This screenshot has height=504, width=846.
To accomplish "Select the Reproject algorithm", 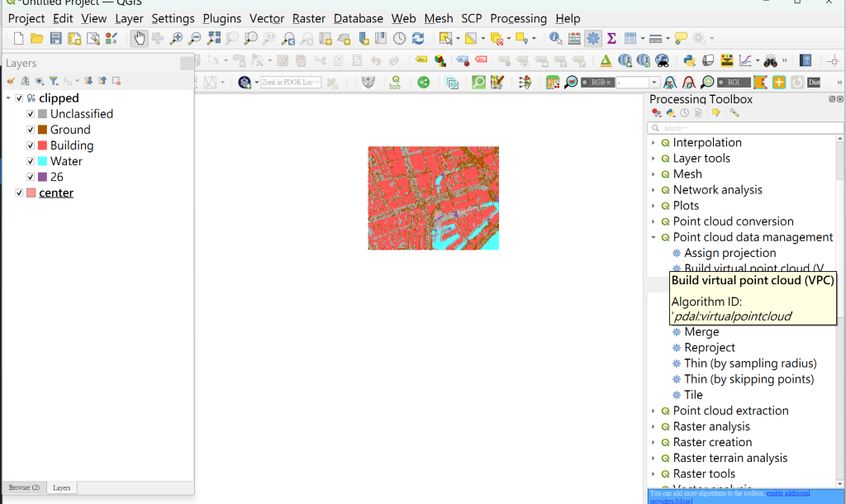I will pyautogui.click(x=710, y=348).
